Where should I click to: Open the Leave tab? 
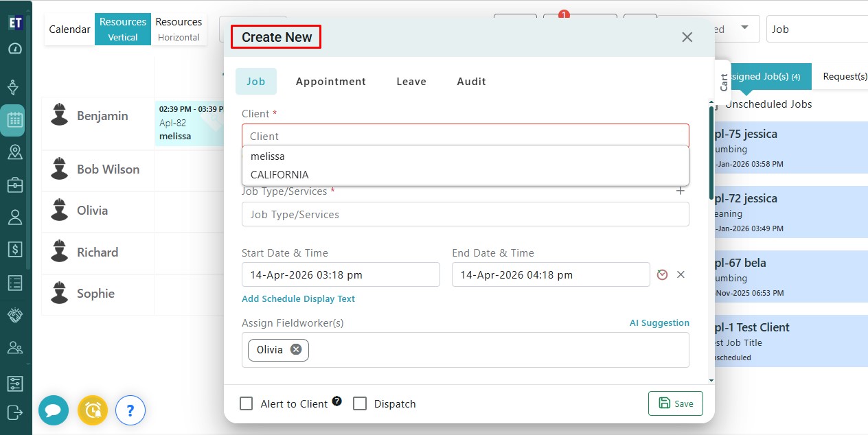click(x=411, y=82)
